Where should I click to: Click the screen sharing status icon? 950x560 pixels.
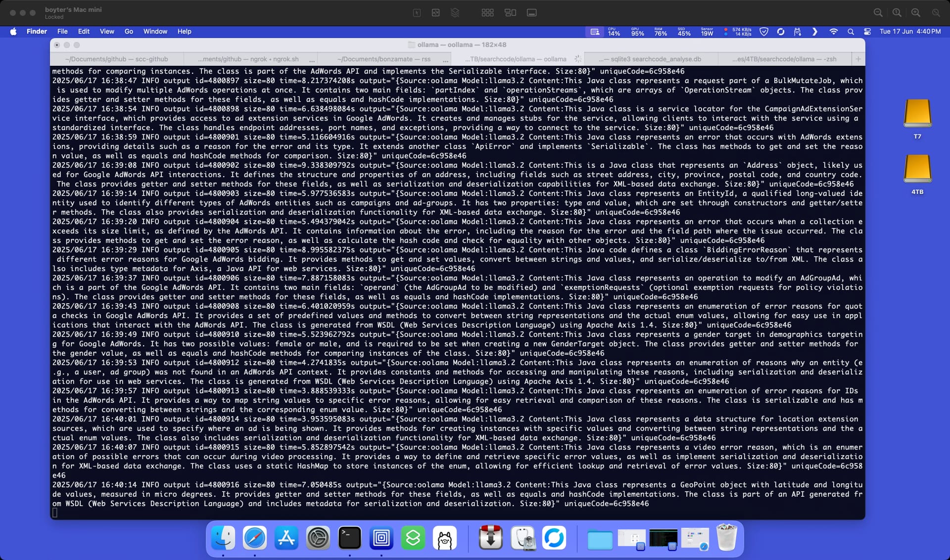pyautogui.click(x=595, y=32)
